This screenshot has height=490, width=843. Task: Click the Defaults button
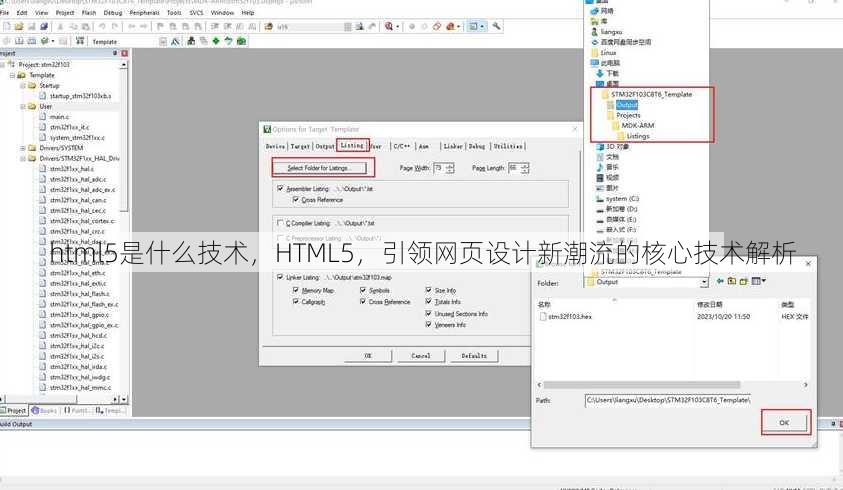474,356
